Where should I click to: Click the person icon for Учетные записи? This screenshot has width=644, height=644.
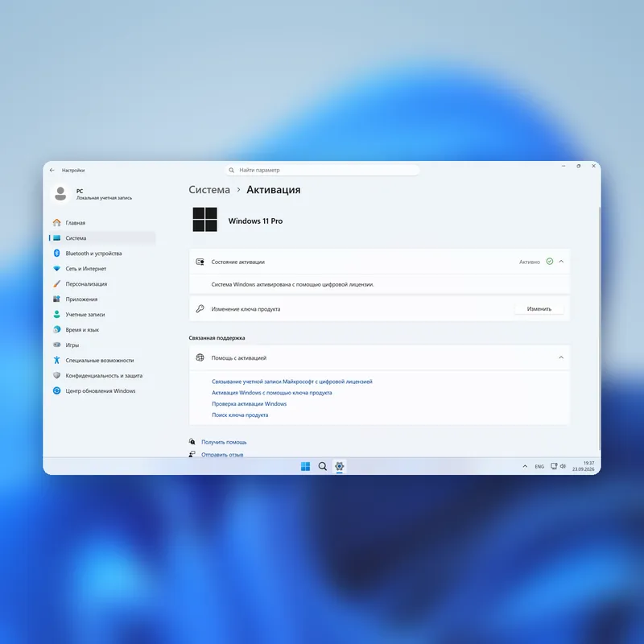coord(56,314)
